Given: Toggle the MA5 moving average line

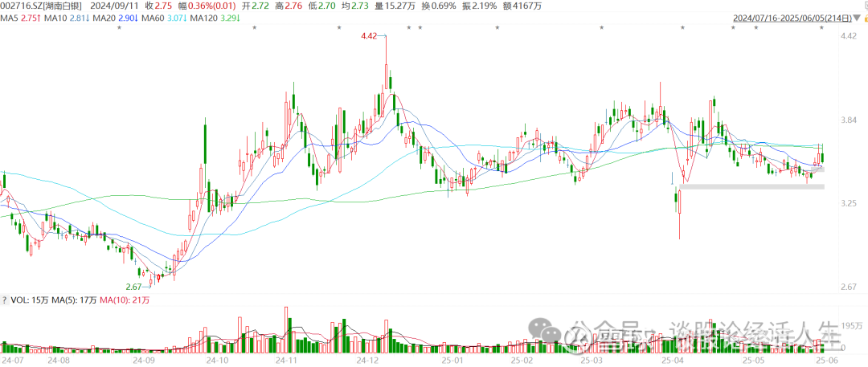Looking at the screenshot, I should [x=22, y=17].
